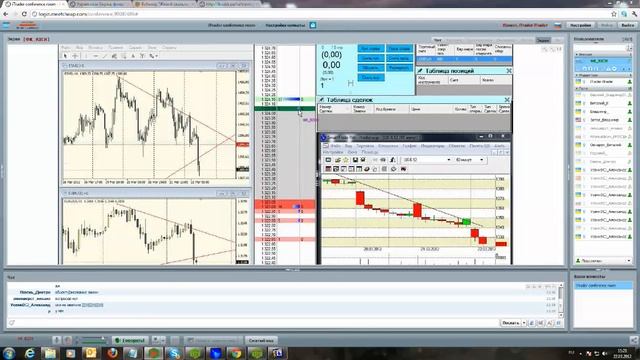
Task: Click the browser address bar
Action: (318, 14)
